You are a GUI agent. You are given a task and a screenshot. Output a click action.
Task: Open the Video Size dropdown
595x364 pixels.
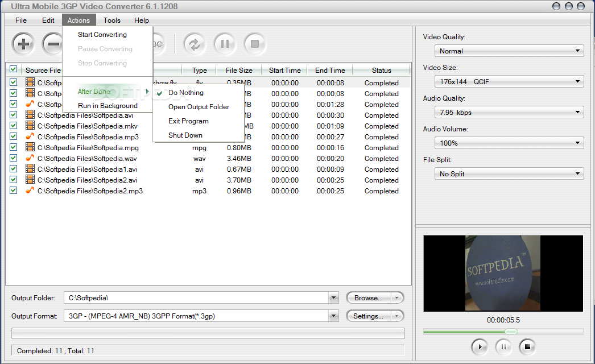pyautogui.click(x=509, y=81)
